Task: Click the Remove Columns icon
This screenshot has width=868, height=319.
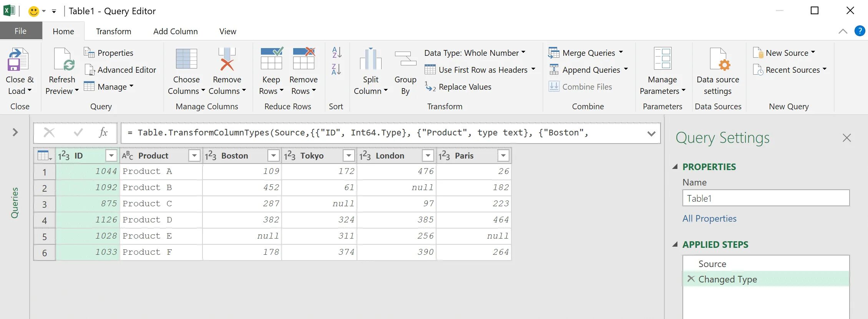Action: click(x=227, y=59)
